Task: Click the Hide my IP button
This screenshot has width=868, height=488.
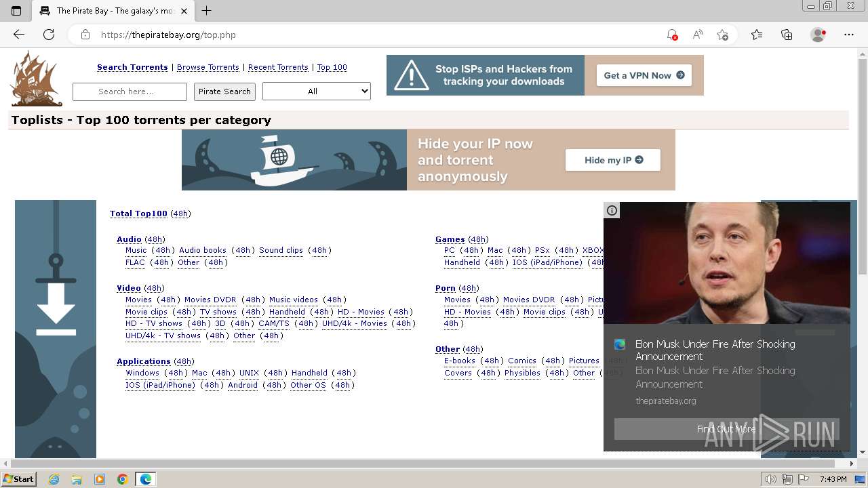Action: tap(613, 160)
